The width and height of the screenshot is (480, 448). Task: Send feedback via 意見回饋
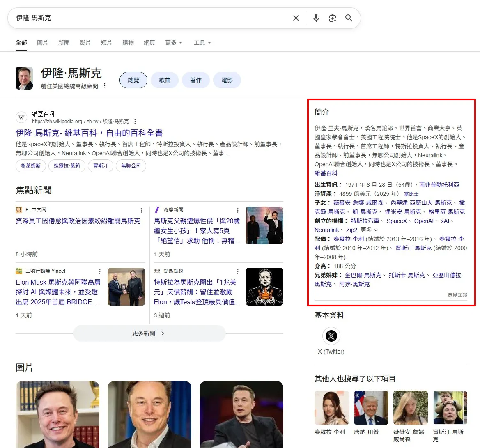[457, 295]
